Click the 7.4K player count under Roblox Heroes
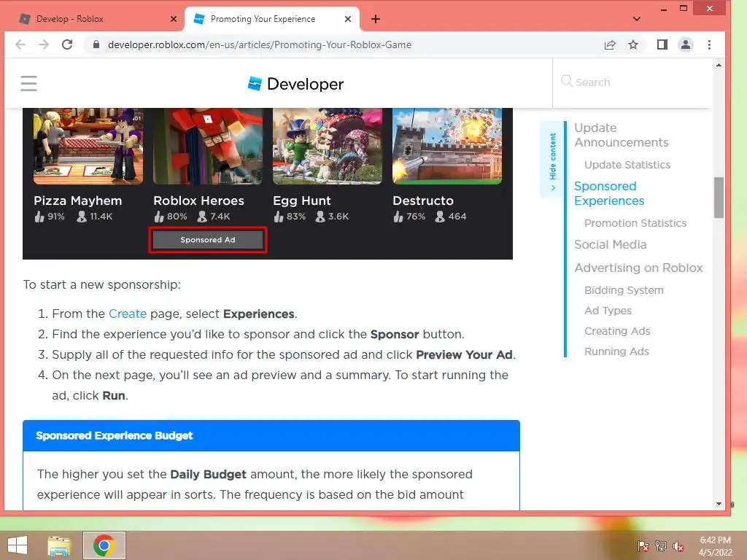Viewport: 747px width, 560px height. pos(214,217)
